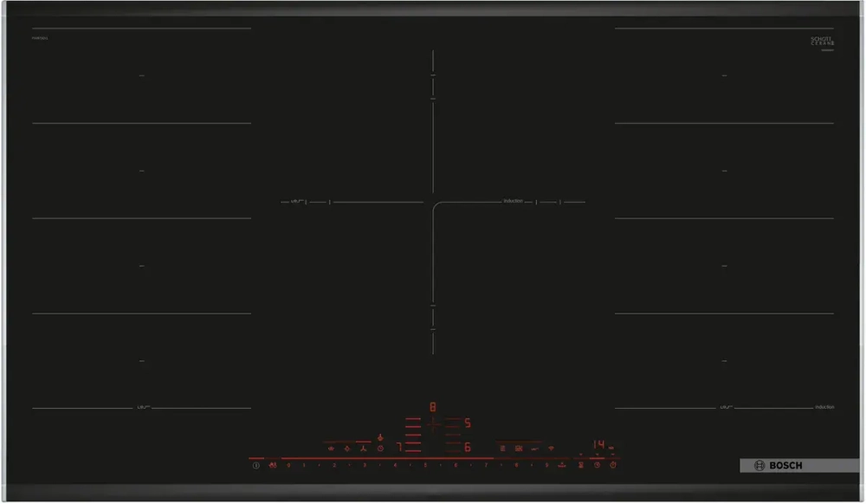
Task: Tap the wiping protection cleaning icon
Action: 535,449
